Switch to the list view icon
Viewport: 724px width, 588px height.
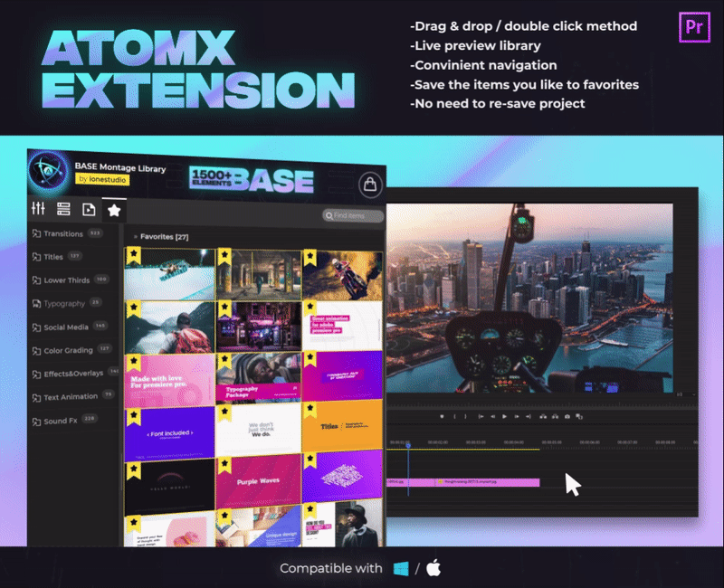63,210
